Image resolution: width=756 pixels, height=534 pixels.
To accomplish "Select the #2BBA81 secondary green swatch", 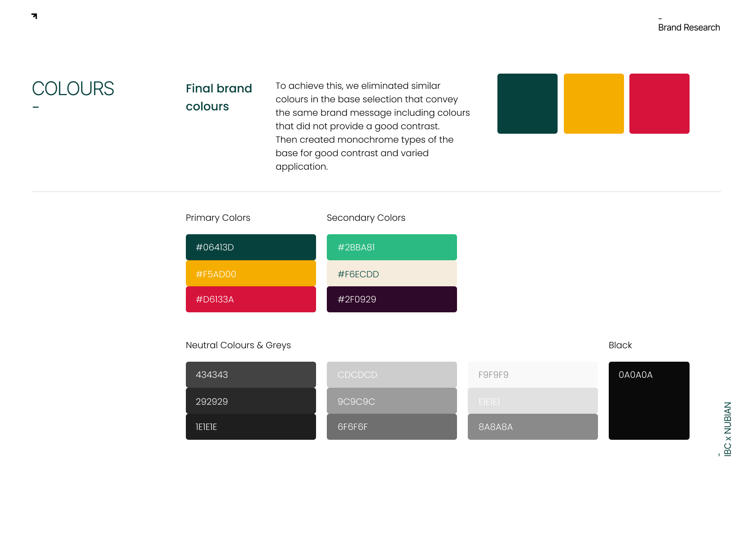I will click(391, 247).
